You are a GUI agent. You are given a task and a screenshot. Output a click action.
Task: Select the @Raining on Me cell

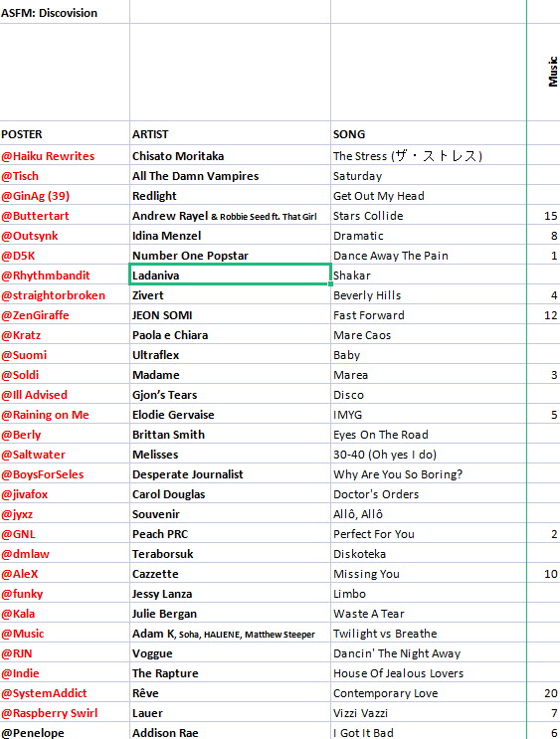(65, 415)
